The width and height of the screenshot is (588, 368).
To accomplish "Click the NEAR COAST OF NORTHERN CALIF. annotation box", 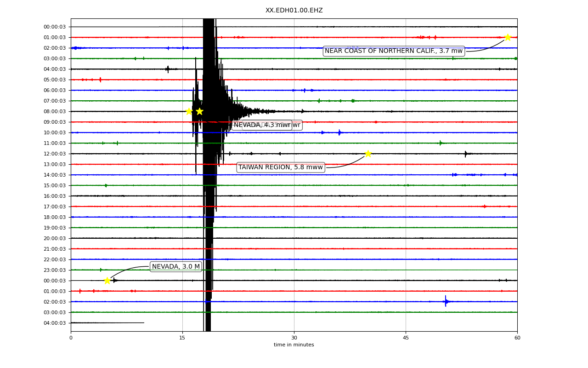I will pos(394,51).
